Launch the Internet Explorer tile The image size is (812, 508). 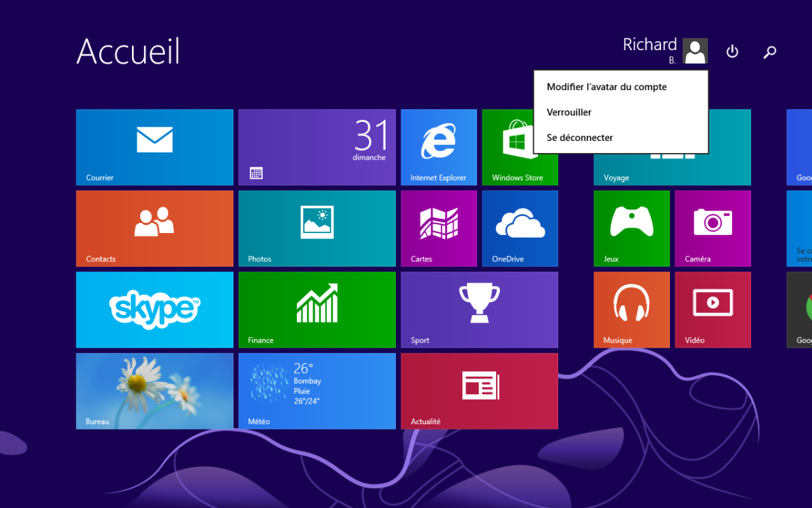438,147
